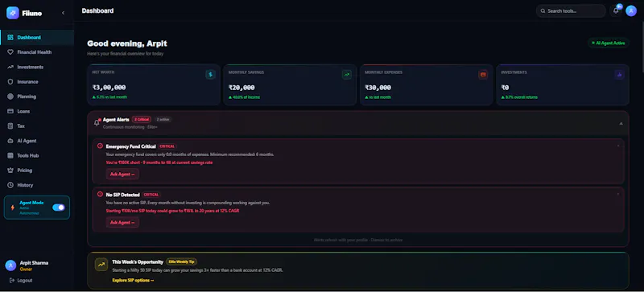Collapse the sidebar with the chevron
644x292 pixels.
click(63, 13)
